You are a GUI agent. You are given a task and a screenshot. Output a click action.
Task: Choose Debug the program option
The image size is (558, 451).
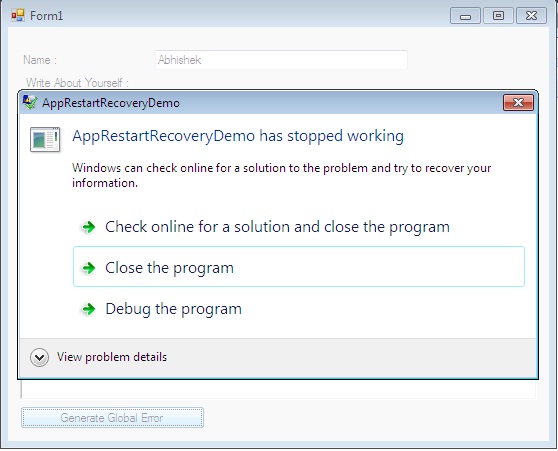point(298,308)
